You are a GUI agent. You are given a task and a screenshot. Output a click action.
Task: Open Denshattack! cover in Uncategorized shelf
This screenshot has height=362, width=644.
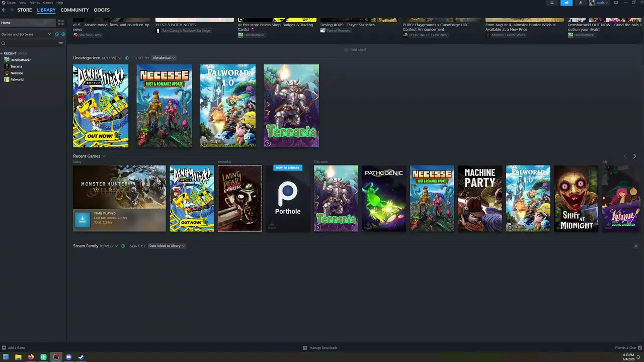[101, 106]
